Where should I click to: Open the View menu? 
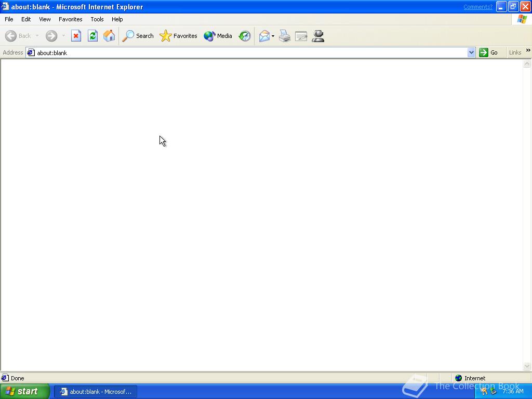(45, 19)
